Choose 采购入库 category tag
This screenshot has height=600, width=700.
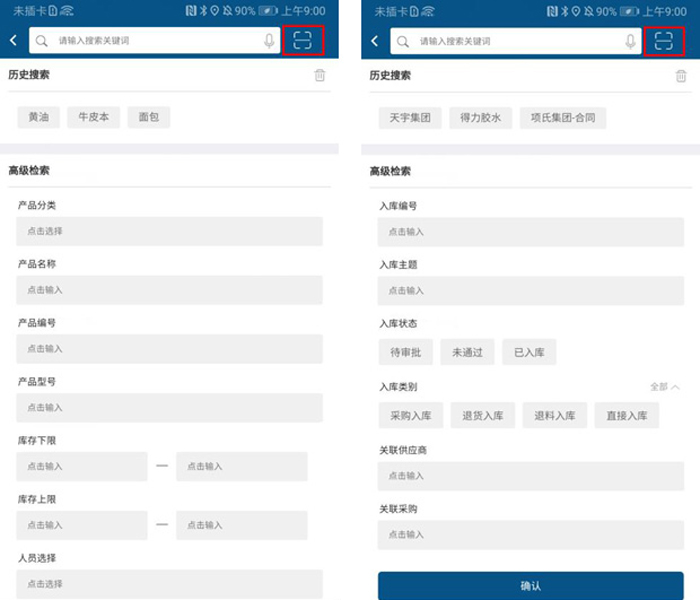[x=411, y=415]
